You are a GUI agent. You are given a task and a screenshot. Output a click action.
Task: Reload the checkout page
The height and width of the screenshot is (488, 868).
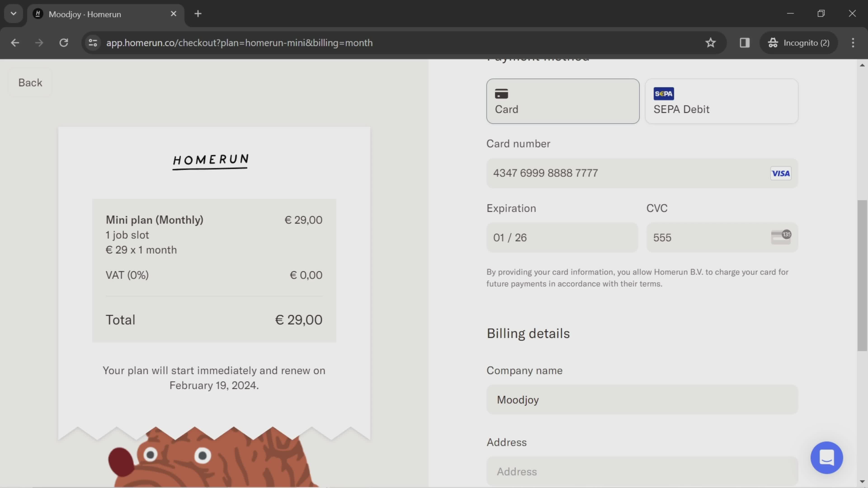pos(64,43)
